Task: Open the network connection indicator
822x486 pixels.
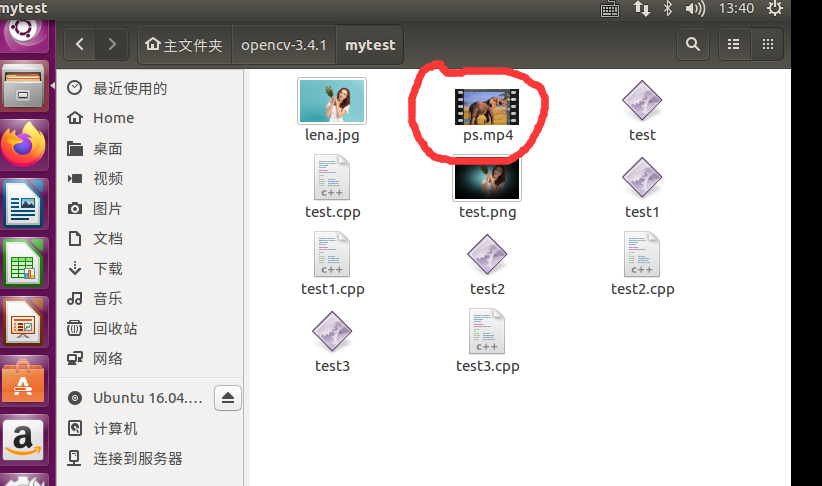Action: 642,8
